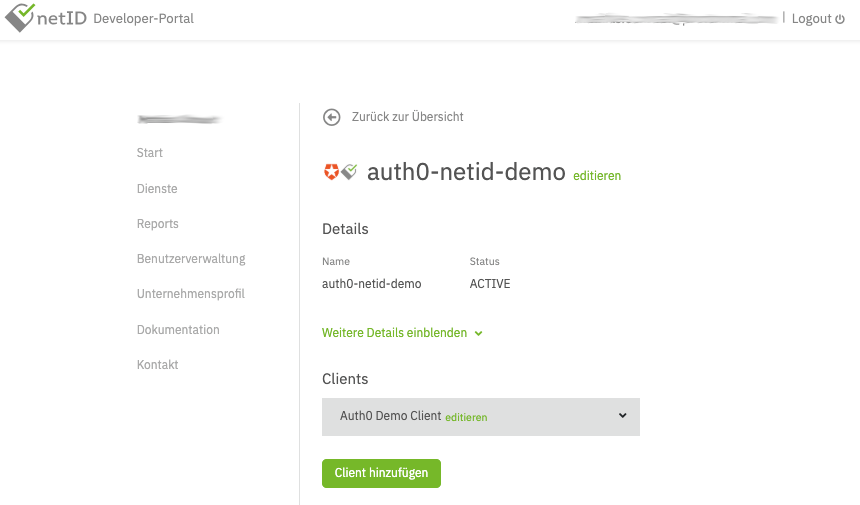
Task: Open Kontakt in the sidebar
Action: coord(157,365)
